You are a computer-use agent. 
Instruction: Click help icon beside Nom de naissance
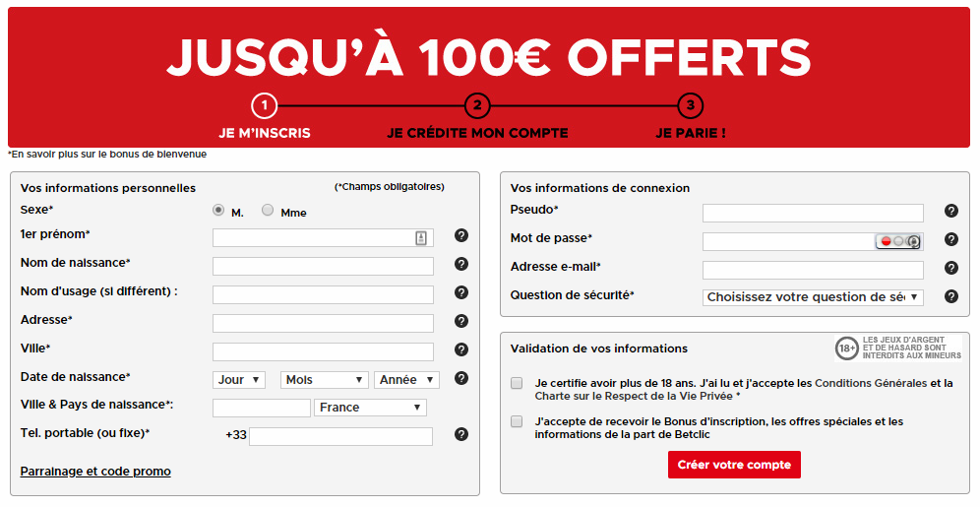461,264
